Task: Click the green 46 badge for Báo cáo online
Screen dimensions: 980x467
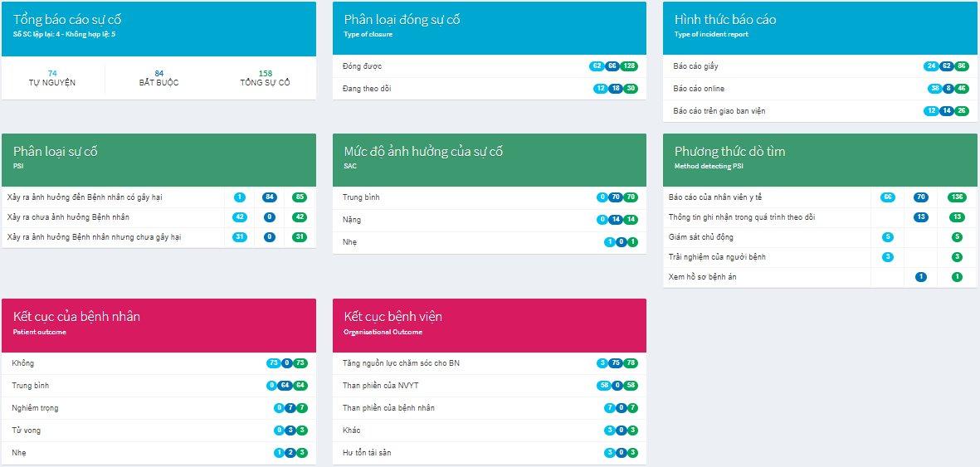Action: (x=961, y=89)
